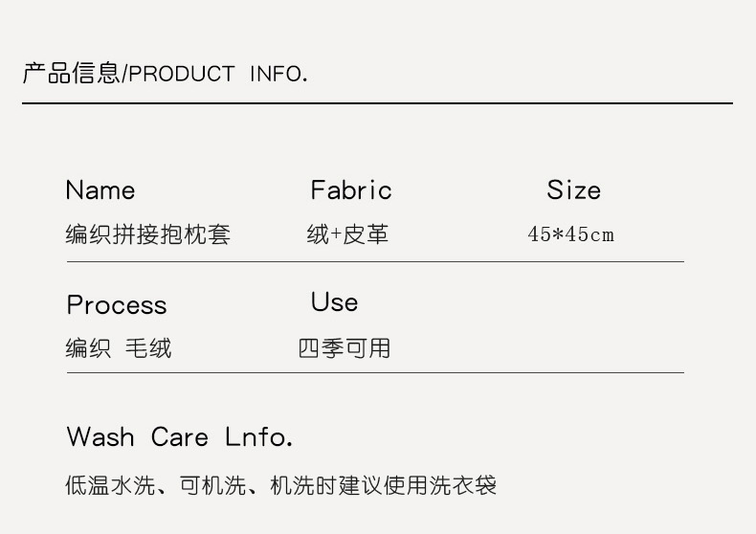Select the Size column label
Viewport: 756px width, 534px height.
coord(574,190)
